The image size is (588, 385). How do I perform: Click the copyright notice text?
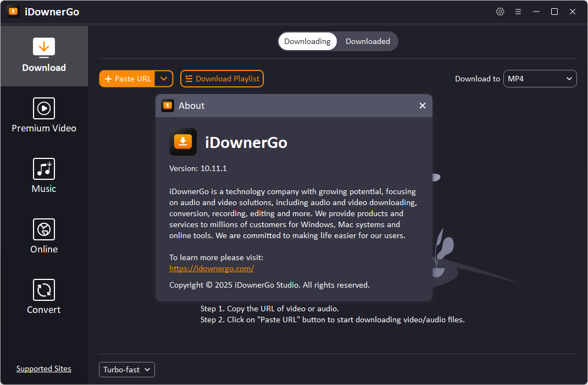pos(269,285)
